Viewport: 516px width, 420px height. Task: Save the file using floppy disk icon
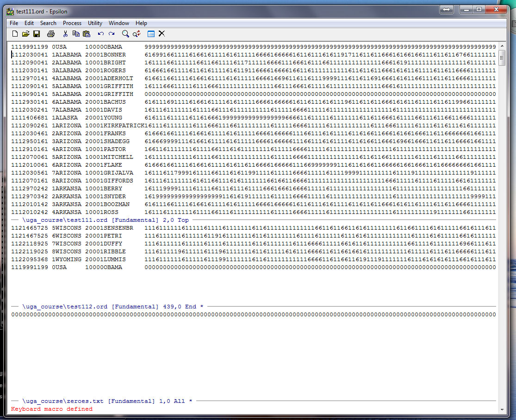[x=36, y=34]
